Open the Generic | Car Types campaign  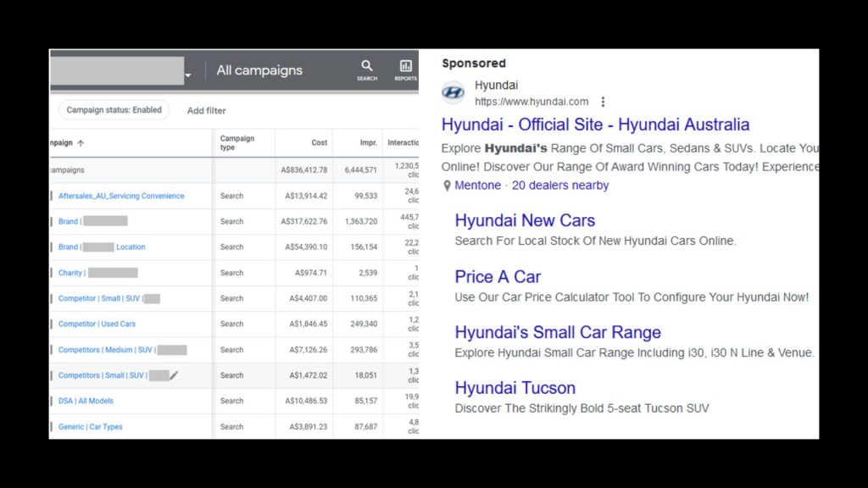(x=90, y=427)
